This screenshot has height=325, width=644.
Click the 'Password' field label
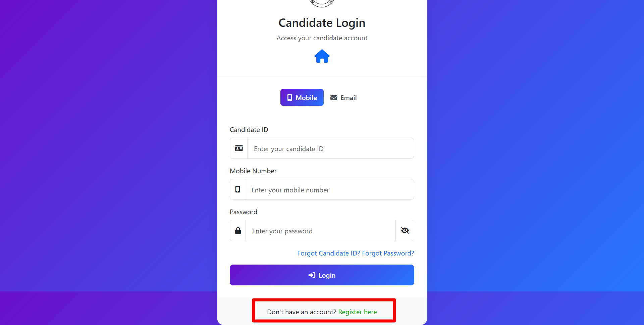(x=244, y=212)
